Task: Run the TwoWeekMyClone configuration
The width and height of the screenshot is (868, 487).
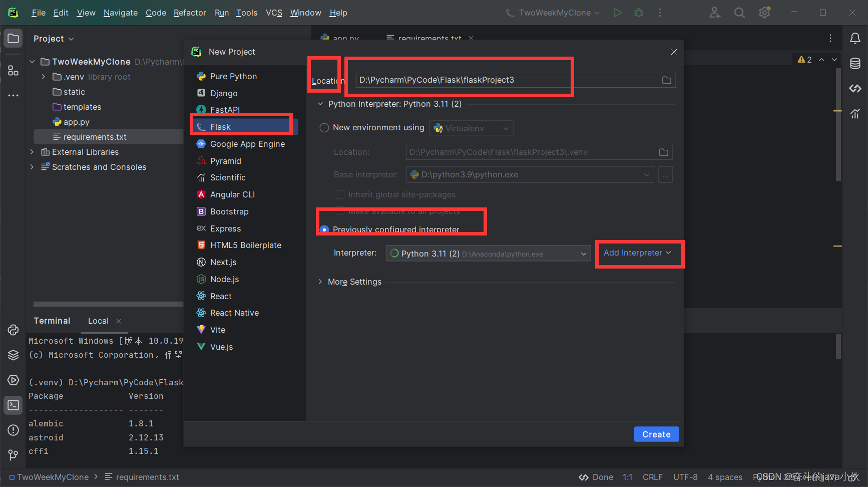Action: click(618, 13)
